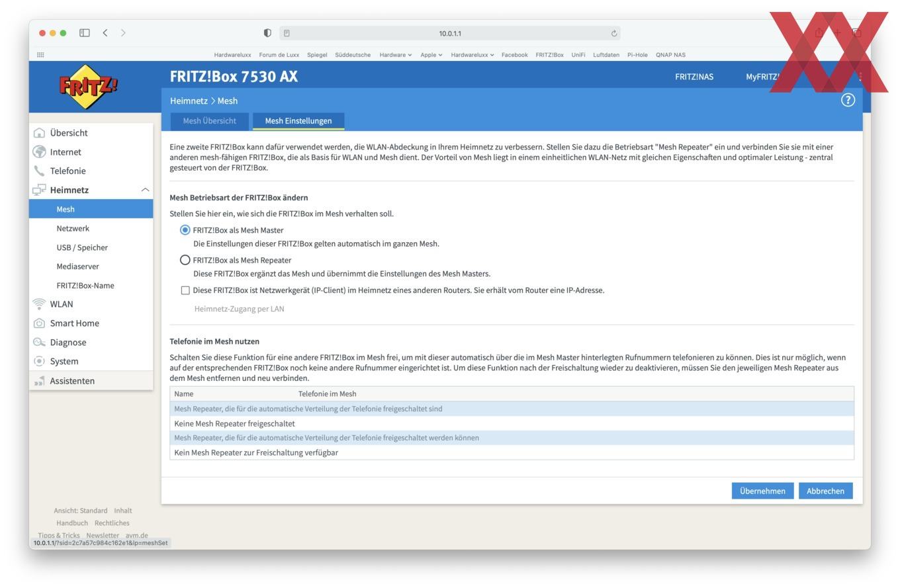Click the Übersicht house icon

(x=40, y=133)
